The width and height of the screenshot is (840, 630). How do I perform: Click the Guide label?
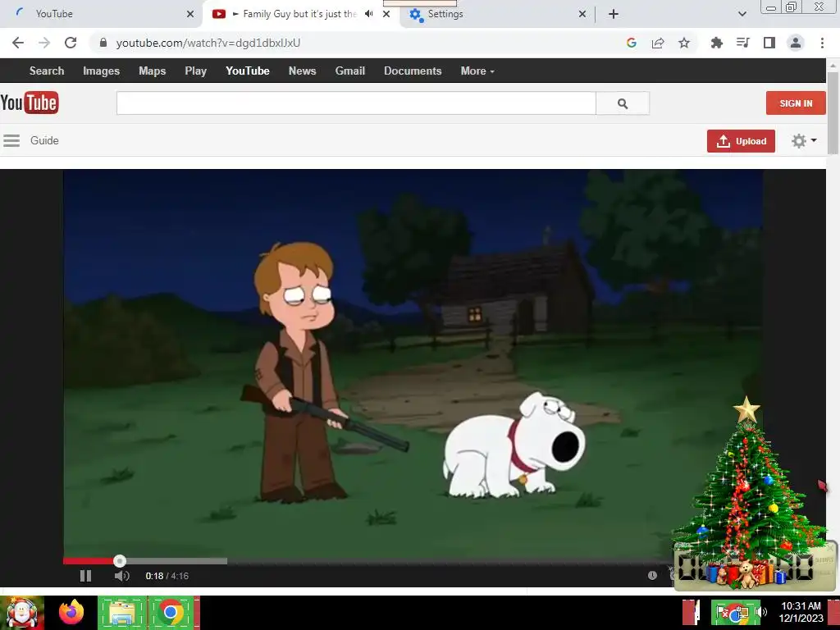point(44,140)
